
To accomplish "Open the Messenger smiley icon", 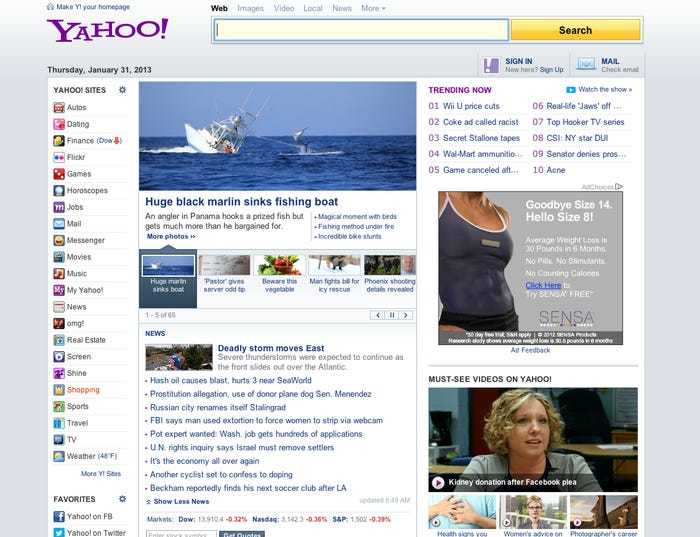I will [59, 240].
